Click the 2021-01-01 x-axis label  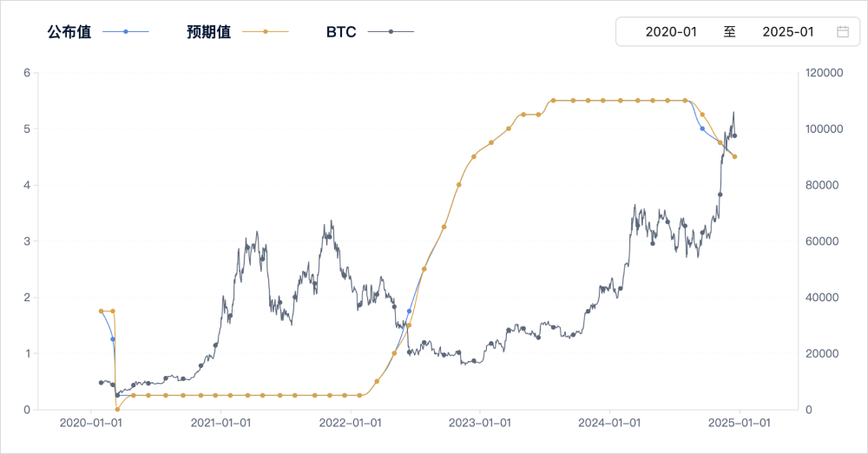pos(220,424)
